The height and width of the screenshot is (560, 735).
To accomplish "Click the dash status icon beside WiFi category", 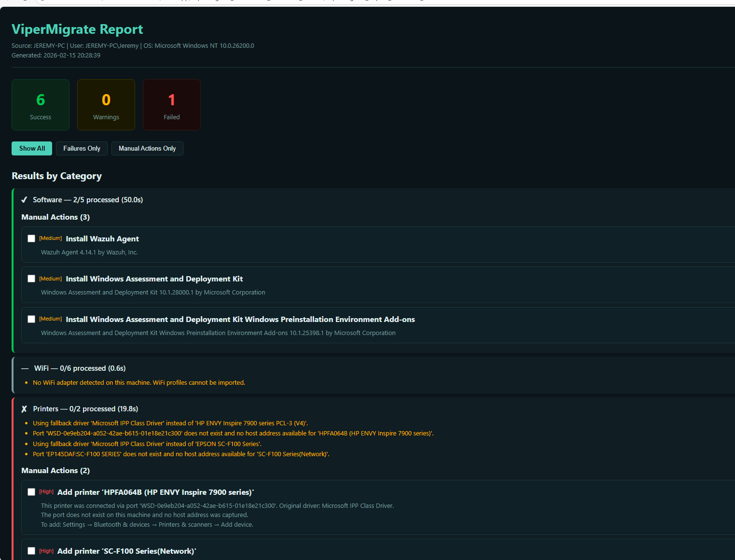I will (24, 368).
